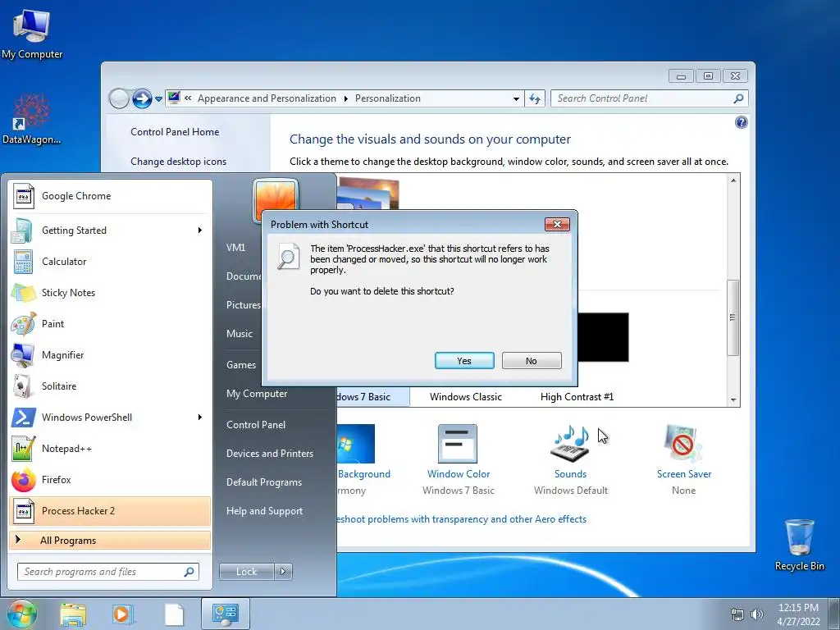
Task: Open Music in Start menu
Action: [x=239, y=333]
